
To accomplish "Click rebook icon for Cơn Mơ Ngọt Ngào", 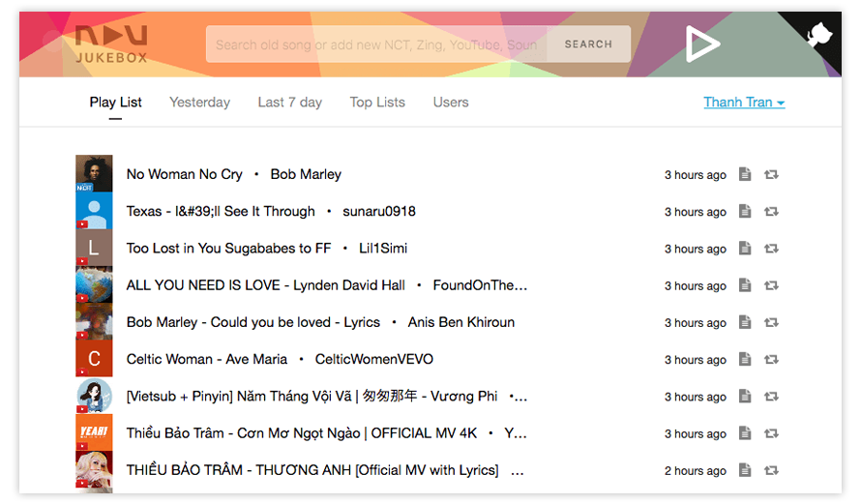I will 771,433.
